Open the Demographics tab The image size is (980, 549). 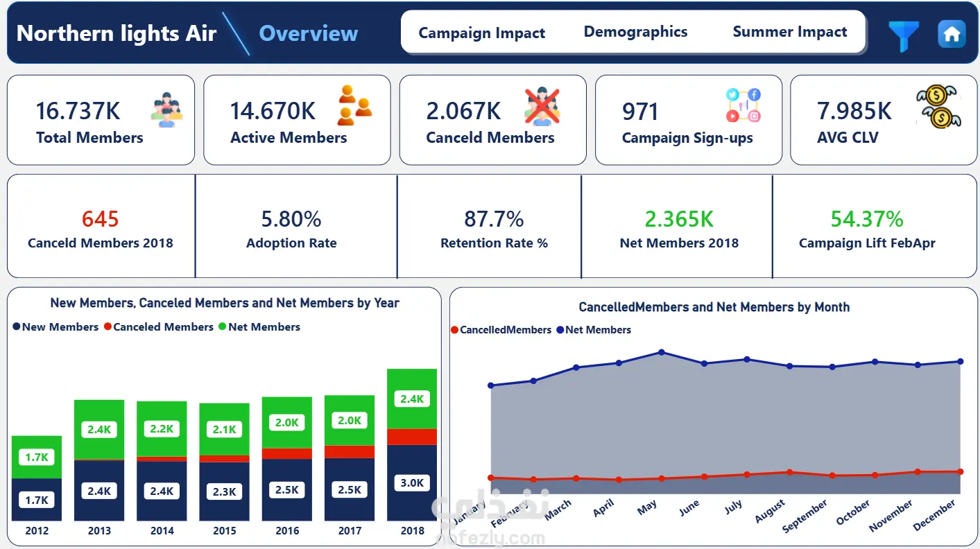[x=635, y=31]
